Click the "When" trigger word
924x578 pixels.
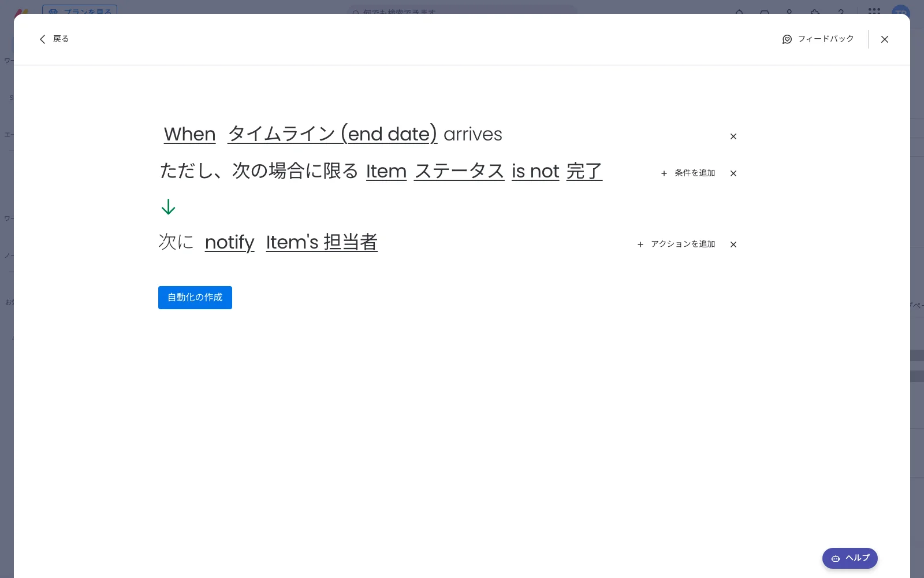pyautogui.click(x=190, y=134)
